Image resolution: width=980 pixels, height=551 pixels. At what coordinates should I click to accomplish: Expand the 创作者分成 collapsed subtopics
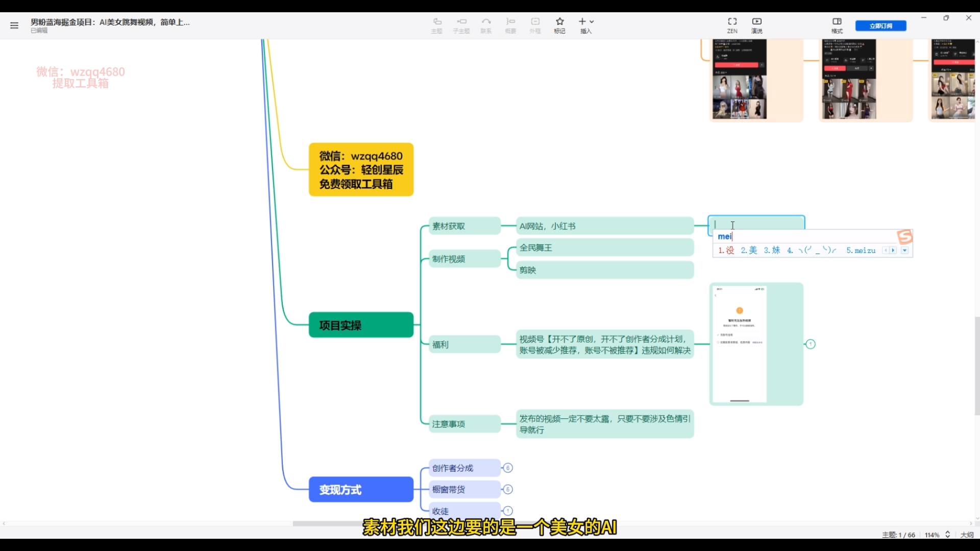click(508, 468)
